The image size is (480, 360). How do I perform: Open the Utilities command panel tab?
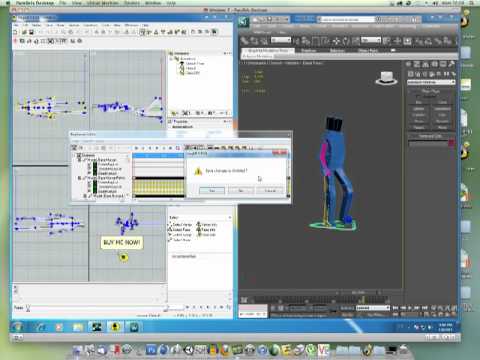[451, 64]
